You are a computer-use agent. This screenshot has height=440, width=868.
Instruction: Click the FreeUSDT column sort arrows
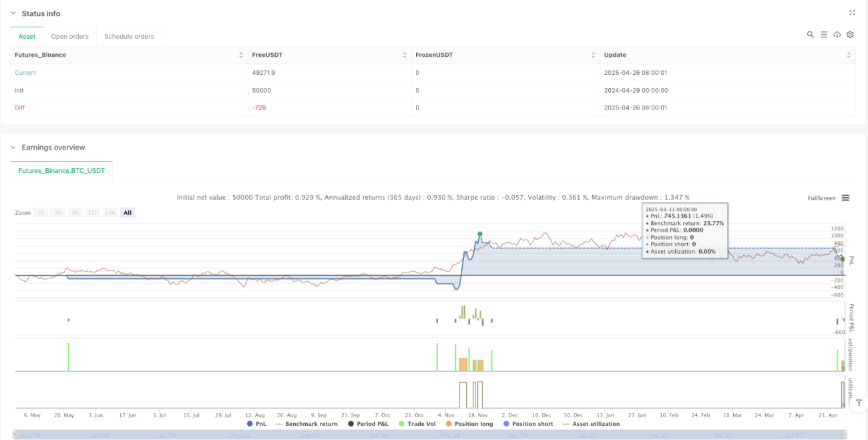405,55
